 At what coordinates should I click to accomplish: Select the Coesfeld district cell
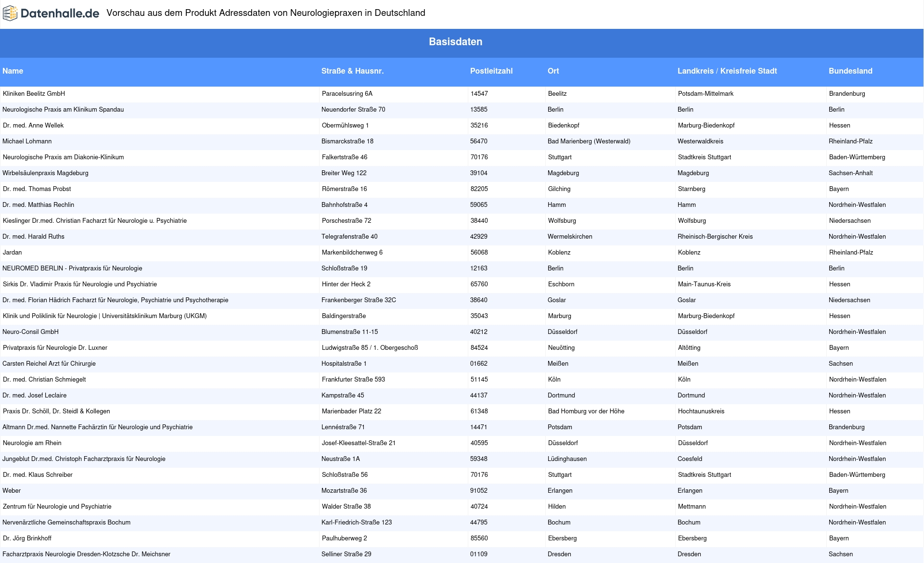point(690,459)
